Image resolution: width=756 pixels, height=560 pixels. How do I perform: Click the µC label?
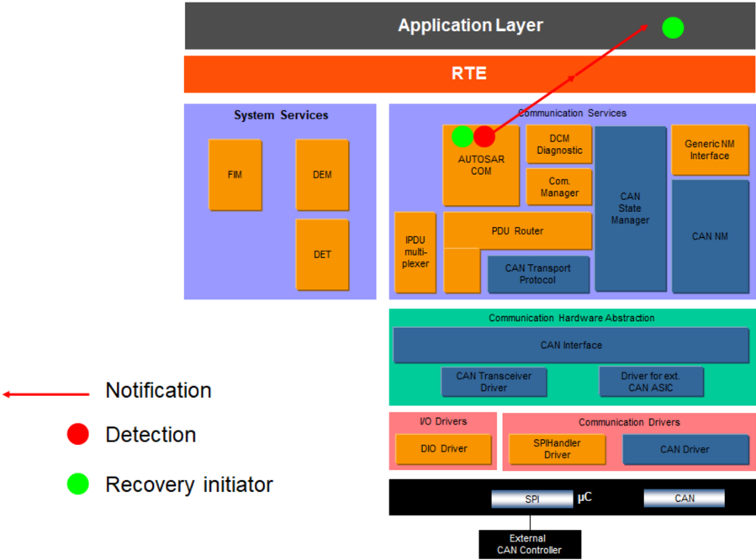[584, 497]
